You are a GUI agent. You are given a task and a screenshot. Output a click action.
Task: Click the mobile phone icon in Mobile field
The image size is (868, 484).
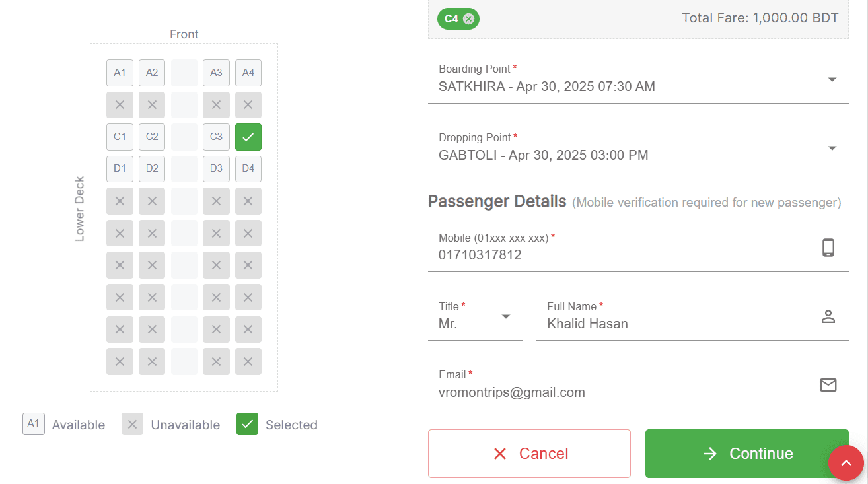point(828,248)
